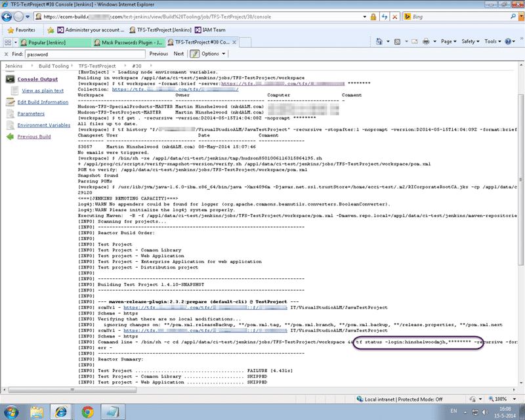Click the Find Previous button
This screenshot has height=420, width=525.
[x=159, y=54]
